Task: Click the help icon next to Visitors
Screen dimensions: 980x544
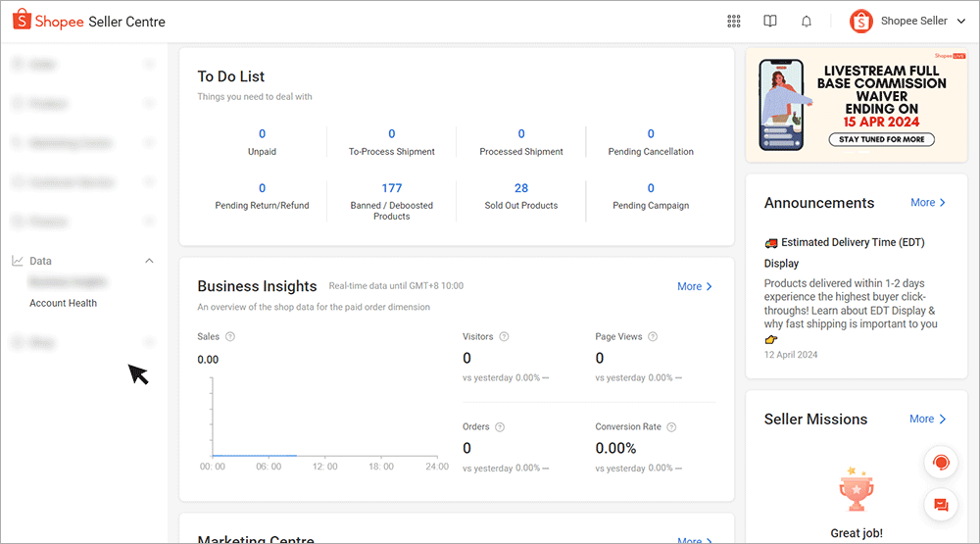Action: [x=504, y=337]
